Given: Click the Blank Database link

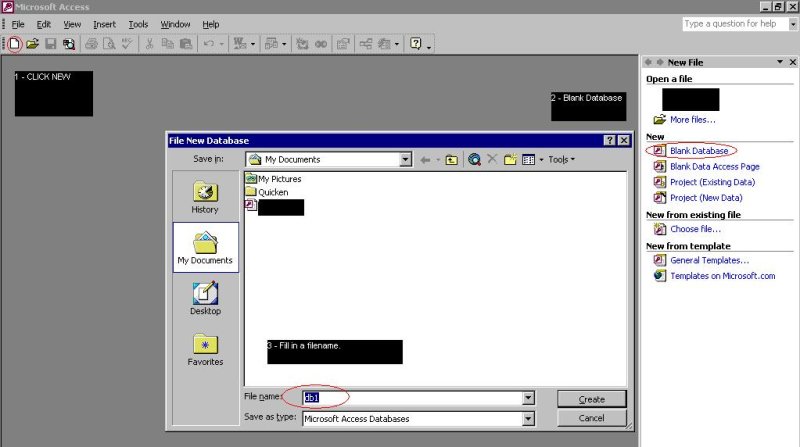Looking at the screenshot, I should click(699, 151).
